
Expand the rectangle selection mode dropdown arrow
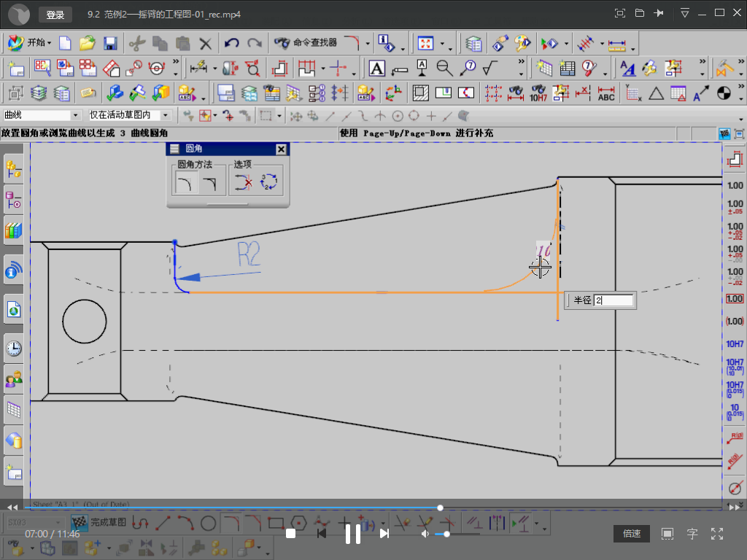[279, 116]
